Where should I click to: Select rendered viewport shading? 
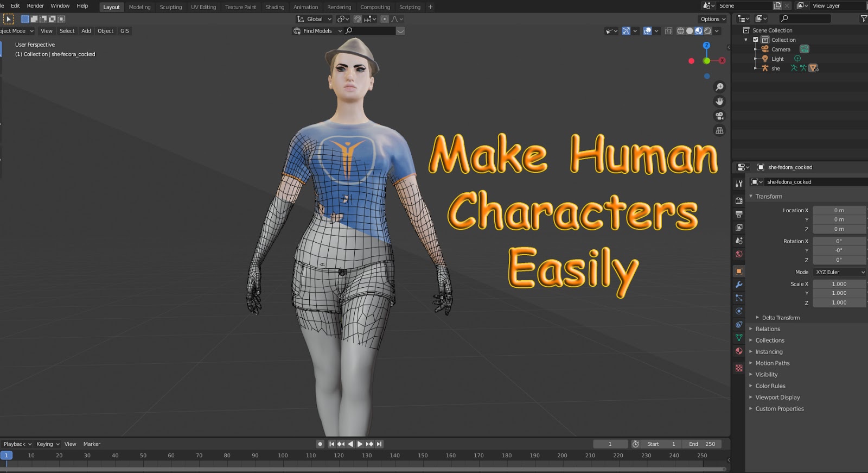pyautogui.click(x=708, y=31)
